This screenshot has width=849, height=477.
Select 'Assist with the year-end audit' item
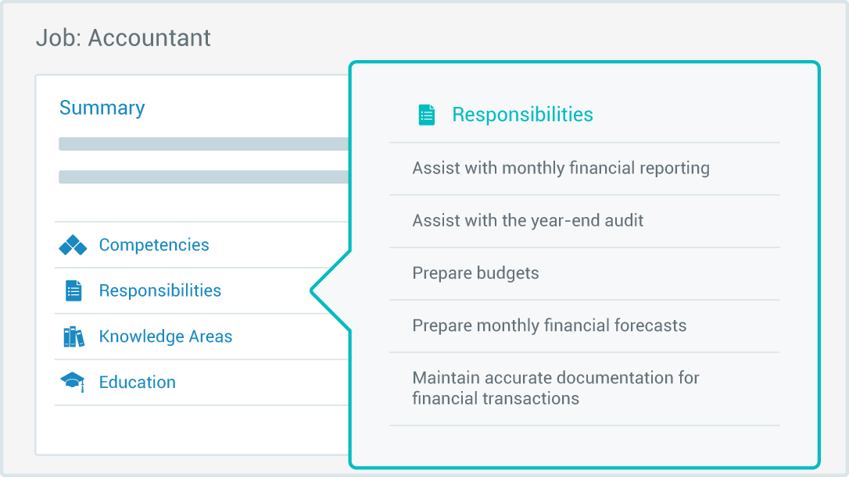click(x=528, y=220)
